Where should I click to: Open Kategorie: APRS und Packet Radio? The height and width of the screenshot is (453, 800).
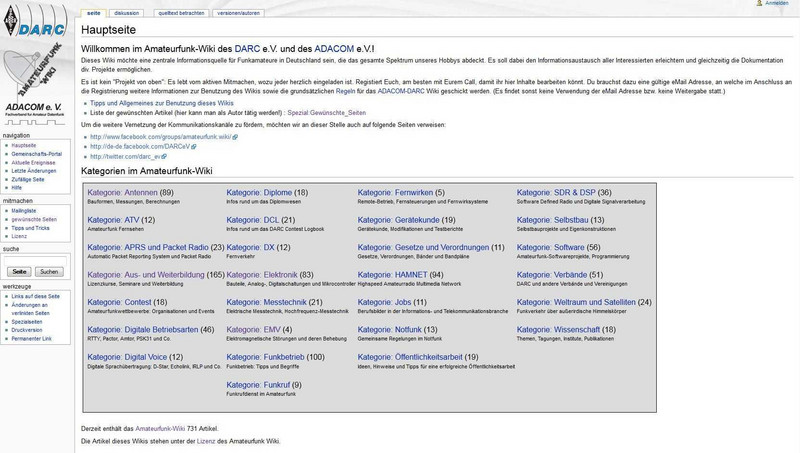pos(148,247)
